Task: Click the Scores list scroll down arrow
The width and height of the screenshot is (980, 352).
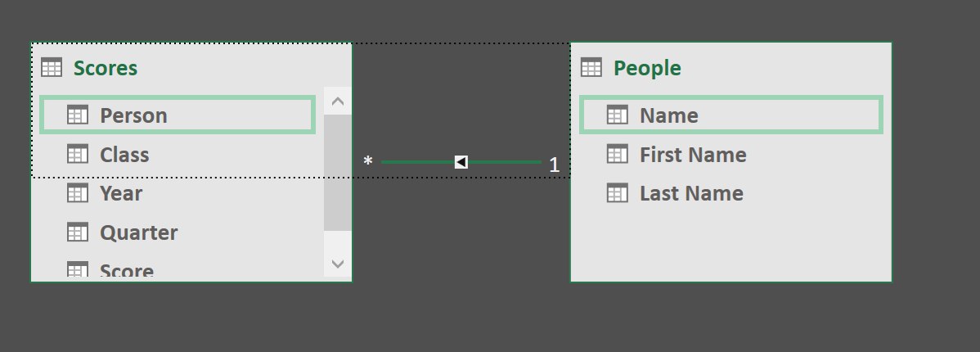Action: point(338,264)
